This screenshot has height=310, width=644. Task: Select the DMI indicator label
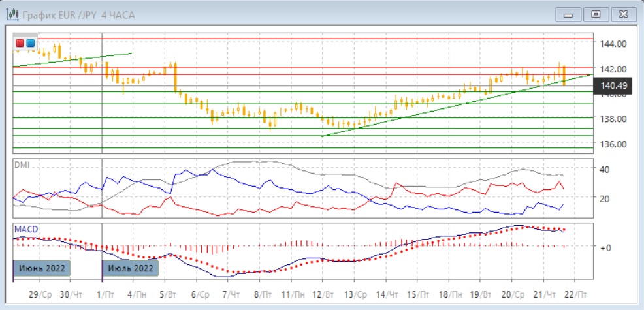point(22,164)
